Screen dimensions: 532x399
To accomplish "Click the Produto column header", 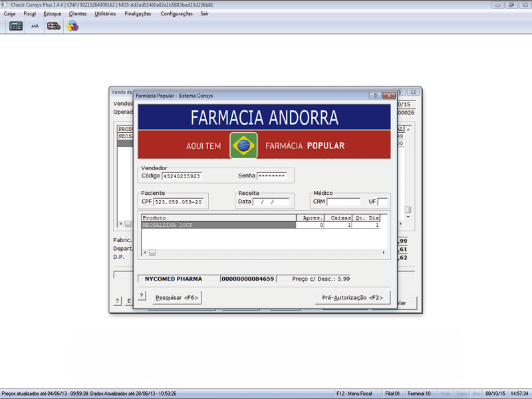I will pyautogui.click(x=219, y=218).
